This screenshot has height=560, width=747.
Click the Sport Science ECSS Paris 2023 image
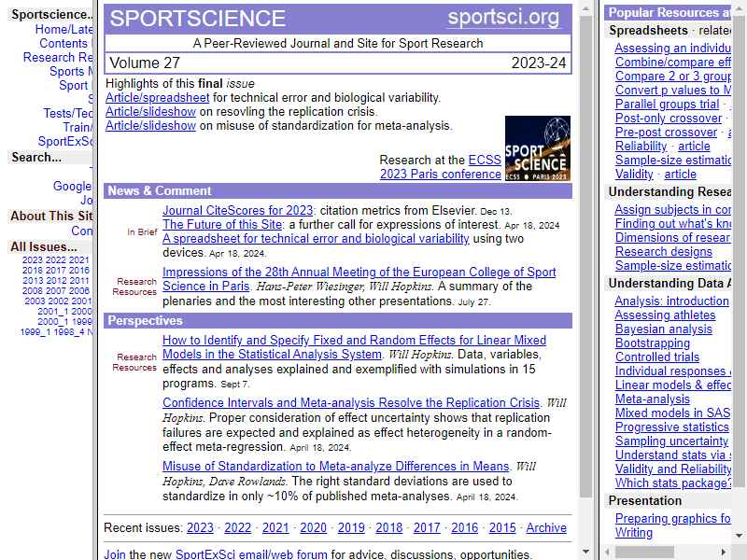click(538, 148)
